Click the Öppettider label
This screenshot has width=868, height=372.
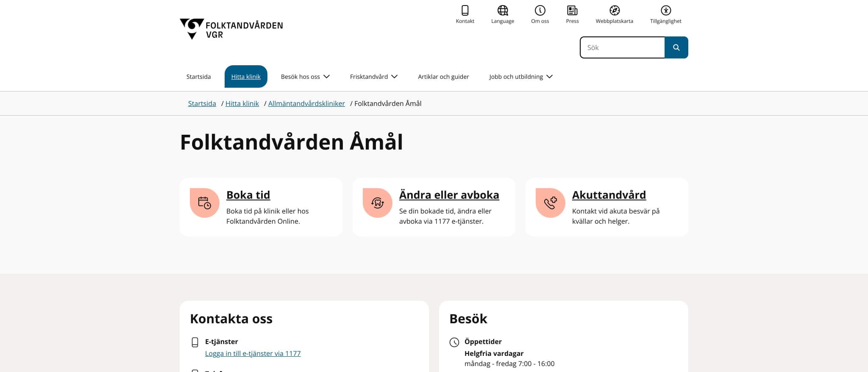(483, 341)
